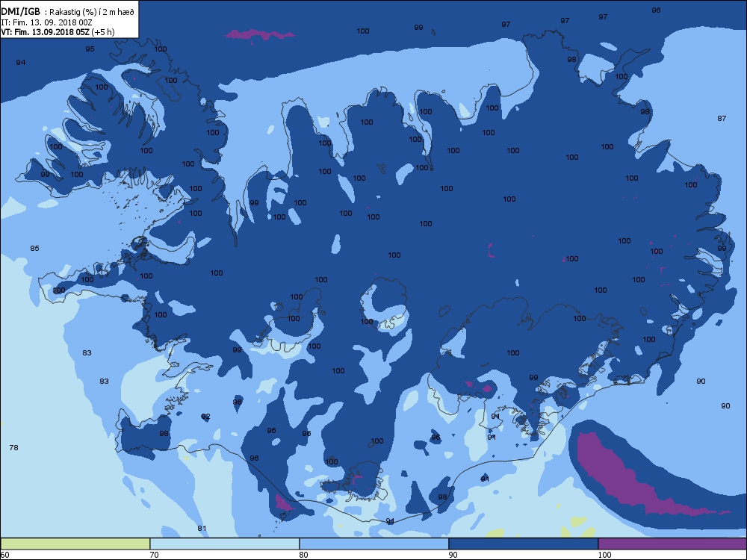Click the humidity value 94 on the map
The image size is (747, 560).
[20, 63]
